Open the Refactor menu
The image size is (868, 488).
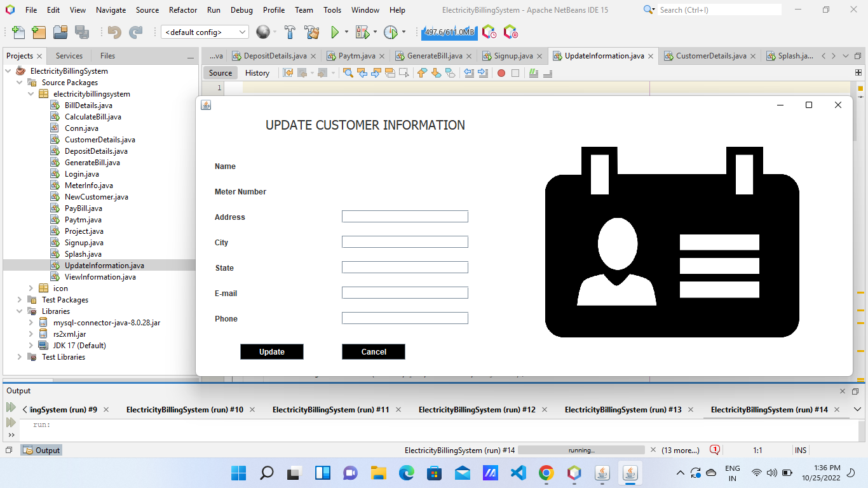coord(183,10)
